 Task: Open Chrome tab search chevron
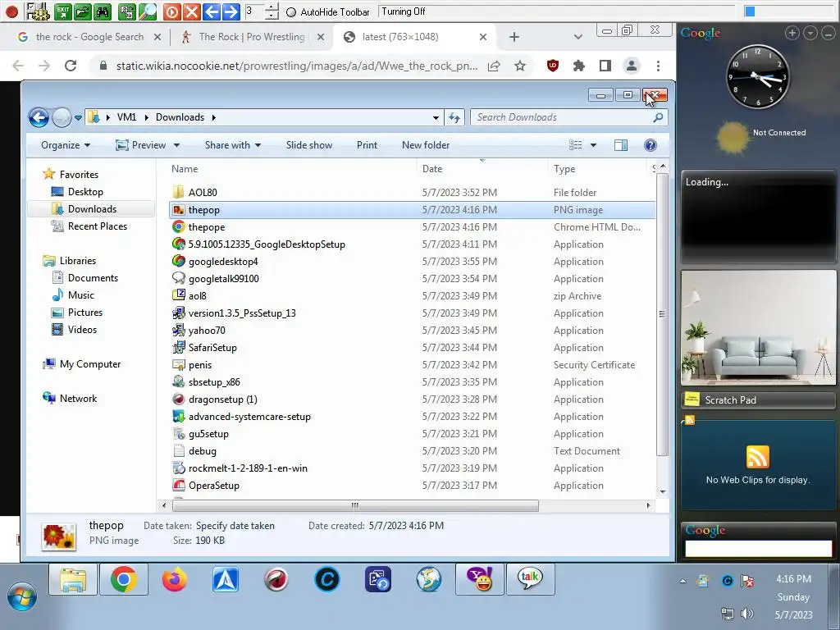click(x=577, y=37)
